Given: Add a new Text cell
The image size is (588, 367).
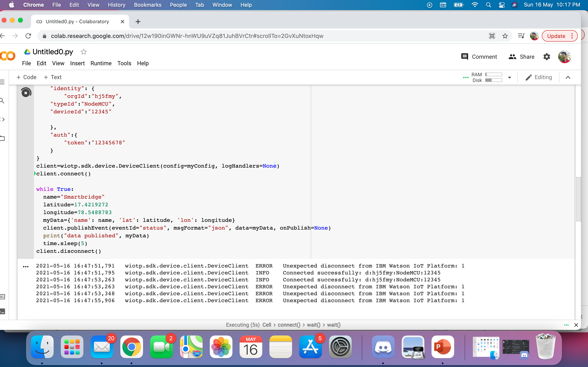Looking at the screenshot, I should tap(53, 77).
